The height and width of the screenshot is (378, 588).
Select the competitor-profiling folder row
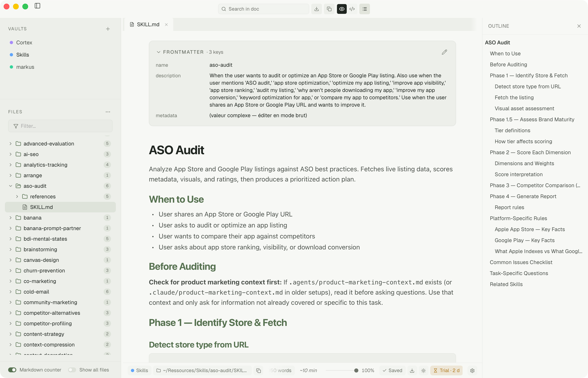pyautogui.click(x=60, y=323)
